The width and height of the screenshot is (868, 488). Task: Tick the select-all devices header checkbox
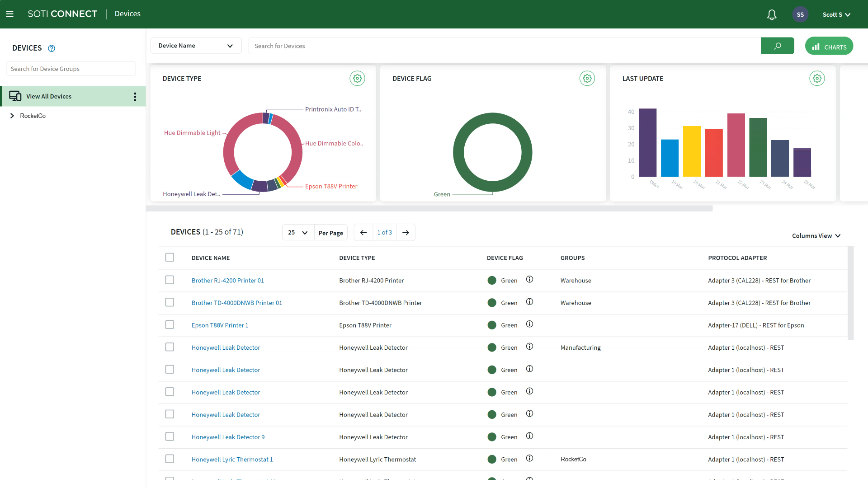[x=170, y=258]
